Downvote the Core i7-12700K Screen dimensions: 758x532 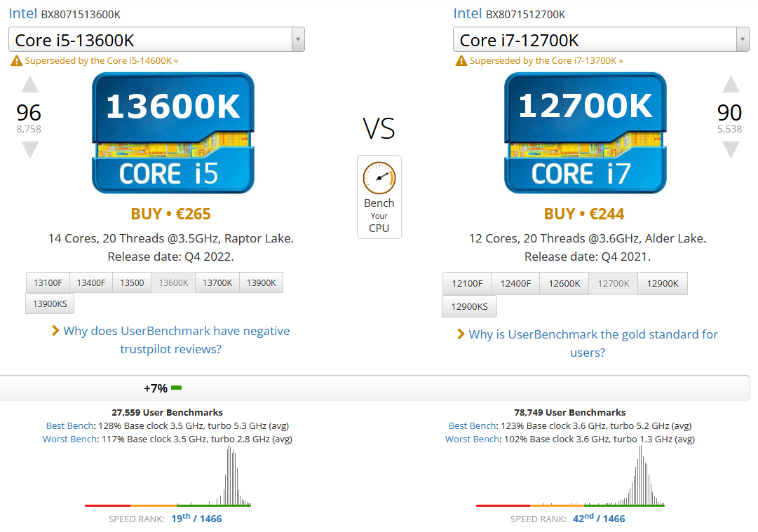[731, 149]
